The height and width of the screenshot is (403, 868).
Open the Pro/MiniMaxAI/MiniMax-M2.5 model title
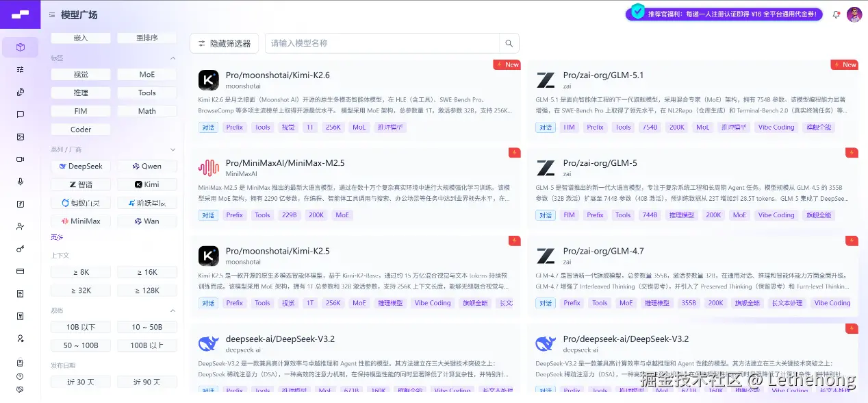tap(285, 163)
